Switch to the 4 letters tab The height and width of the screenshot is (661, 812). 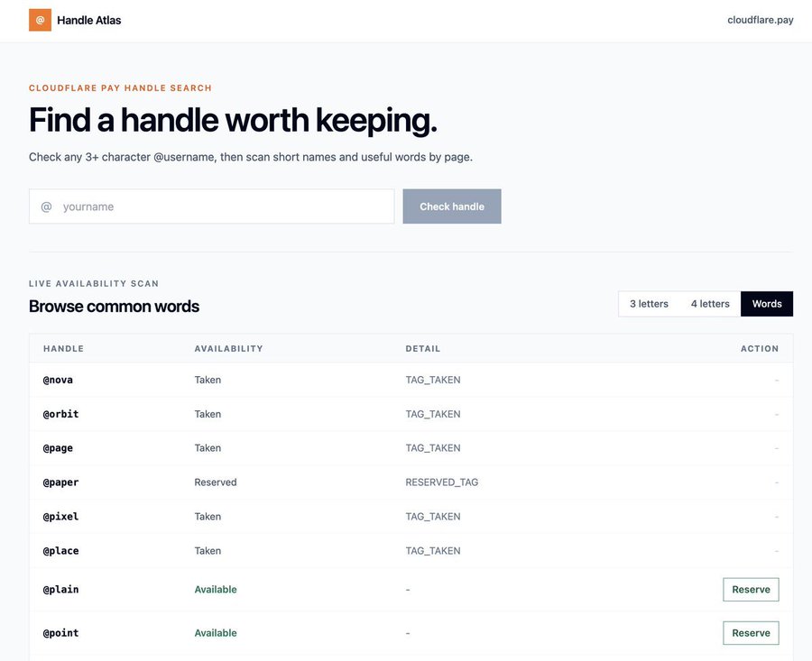pyautogui.click(x=710, y=304)
